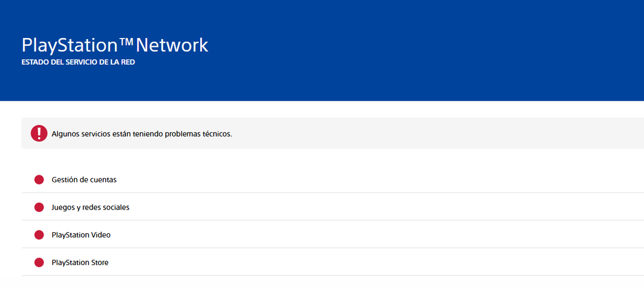Open the Juegos y redes sociales row
This screenshot has height=289, width=644.
[x=333, y=207]
